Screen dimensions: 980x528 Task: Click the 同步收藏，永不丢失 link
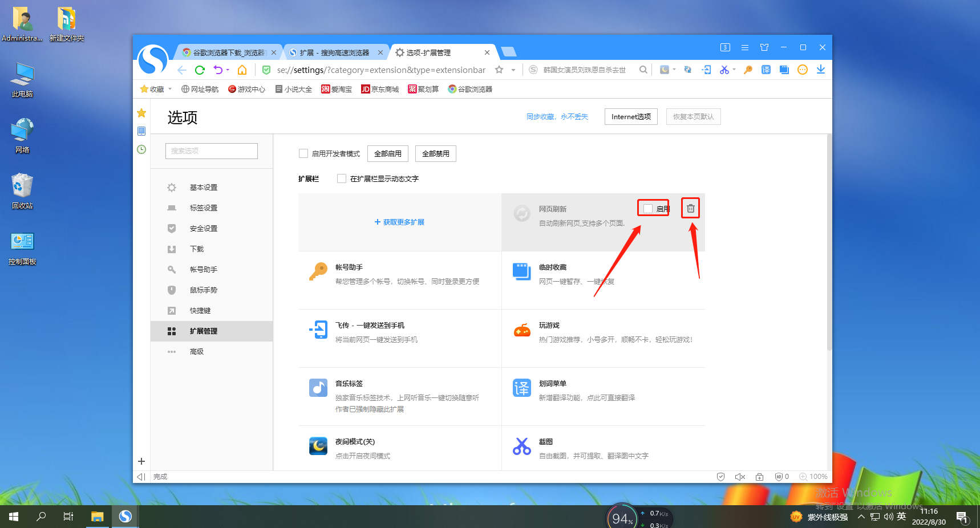(557, 117)
